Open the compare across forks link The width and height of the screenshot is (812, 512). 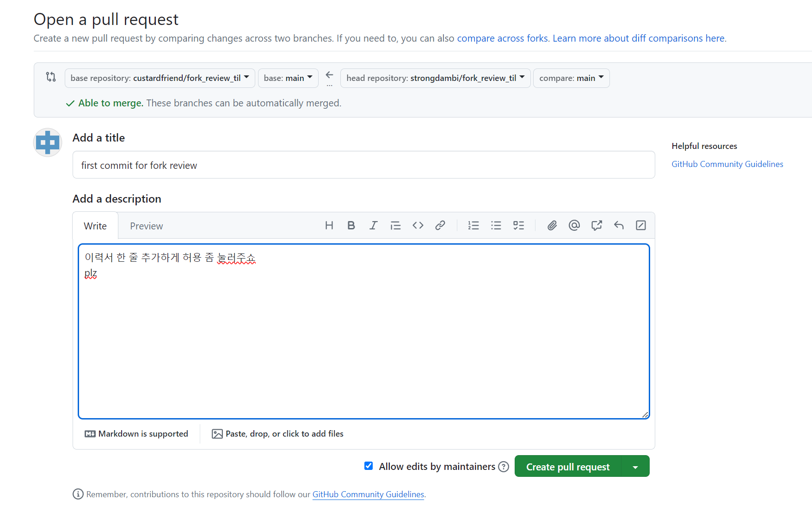503,38
